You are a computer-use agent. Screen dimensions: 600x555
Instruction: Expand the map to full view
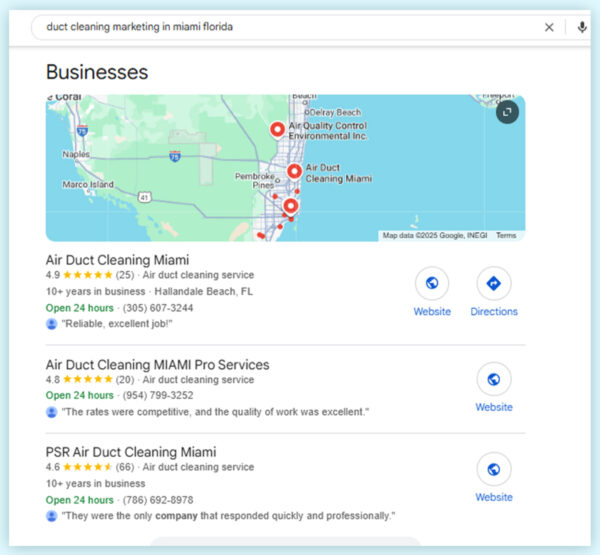[x=507, y=112]
